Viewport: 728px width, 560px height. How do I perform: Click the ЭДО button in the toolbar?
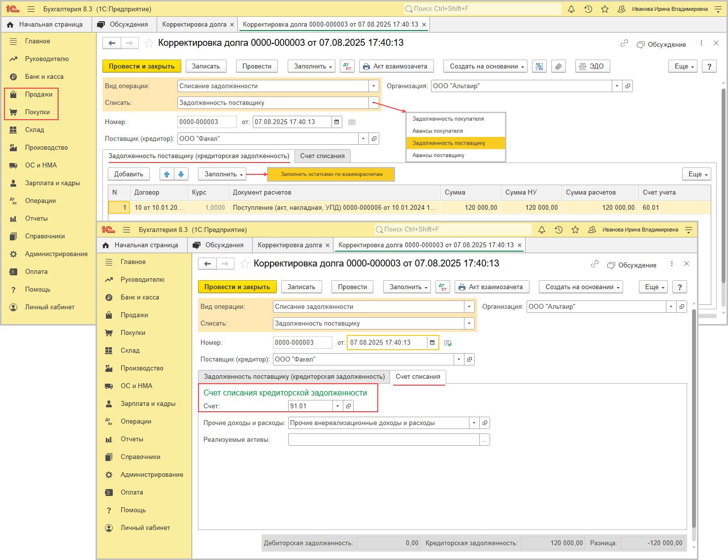point(592,66)
